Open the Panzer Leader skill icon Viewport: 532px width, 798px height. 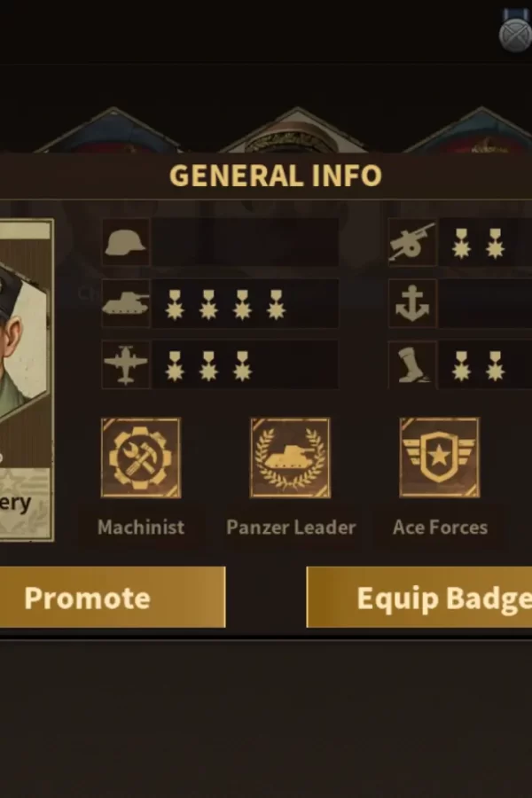point(290,458)
